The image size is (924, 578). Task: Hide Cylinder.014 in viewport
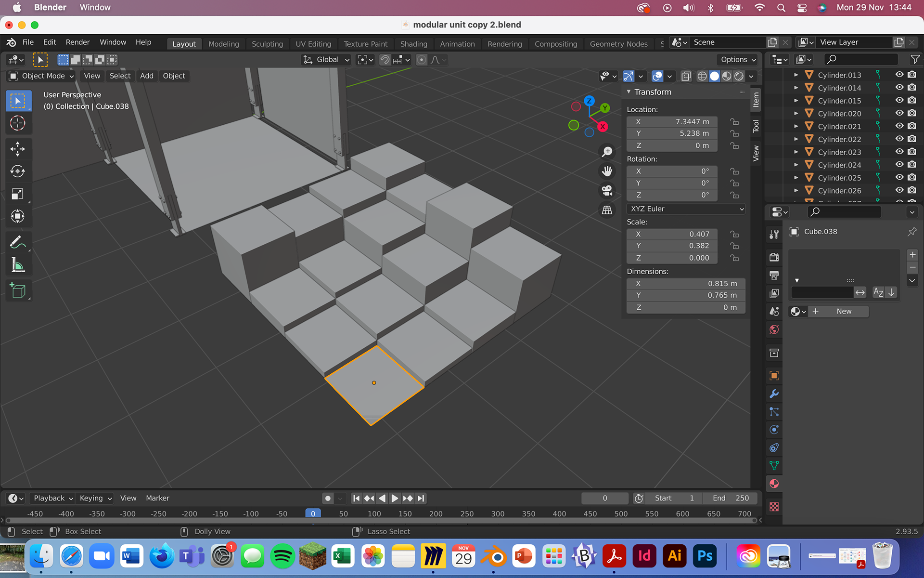coord(899,88)
